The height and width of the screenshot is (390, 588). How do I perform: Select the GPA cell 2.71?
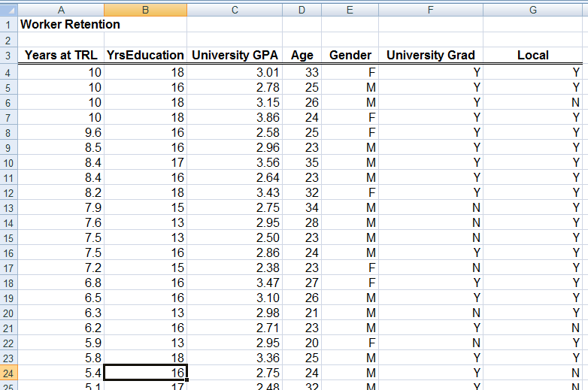pos(235,328)
